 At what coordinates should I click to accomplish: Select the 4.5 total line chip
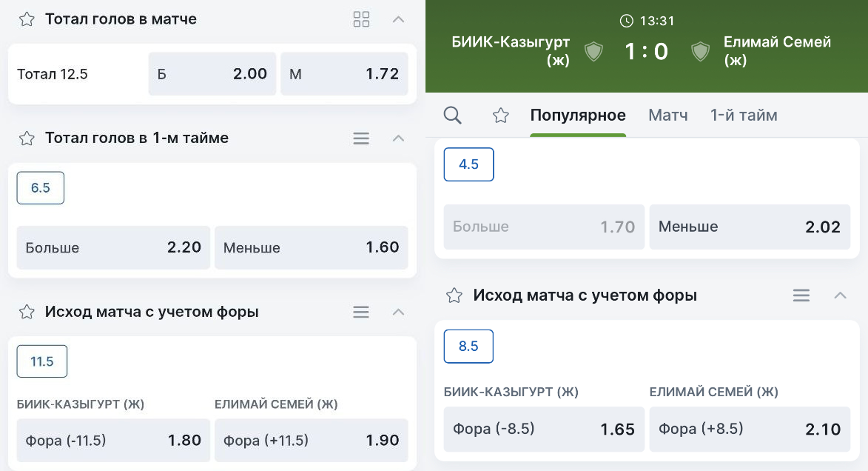[468, 164]
